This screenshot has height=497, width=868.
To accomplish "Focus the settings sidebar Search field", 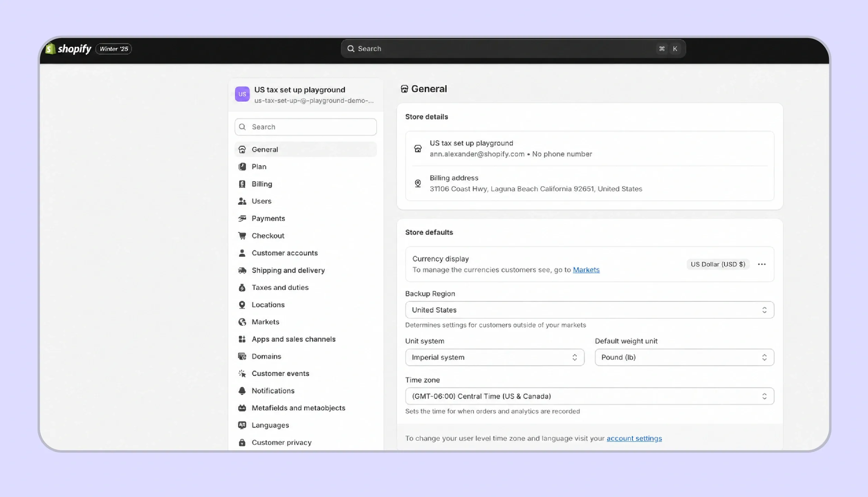I will tap(305, 127).
